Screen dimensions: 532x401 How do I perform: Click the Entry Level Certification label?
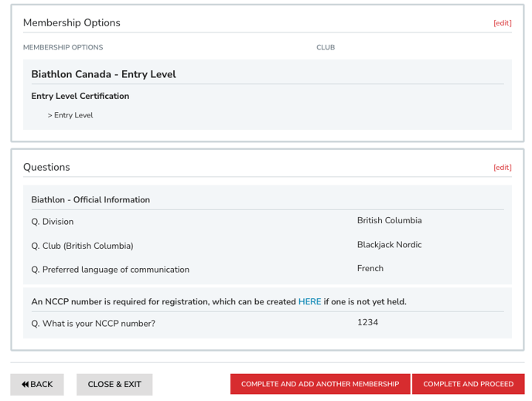pos(80,97)
